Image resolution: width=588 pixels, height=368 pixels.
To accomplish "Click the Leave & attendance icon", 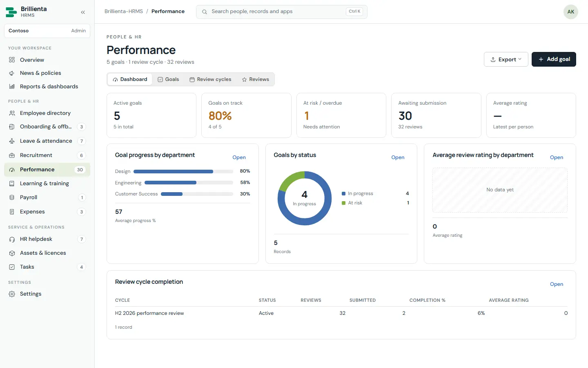I will (x=12, y=141).
